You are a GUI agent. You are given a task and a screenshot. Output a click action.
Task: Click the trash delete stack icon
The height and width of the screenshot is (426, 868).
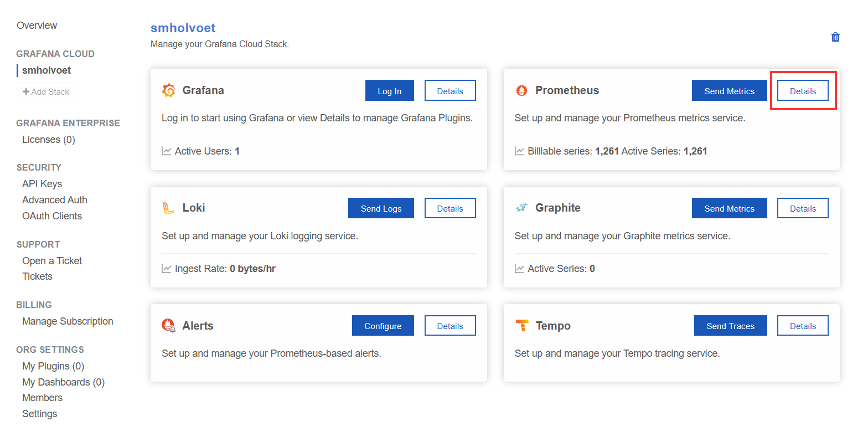click(x=835, y=37)
